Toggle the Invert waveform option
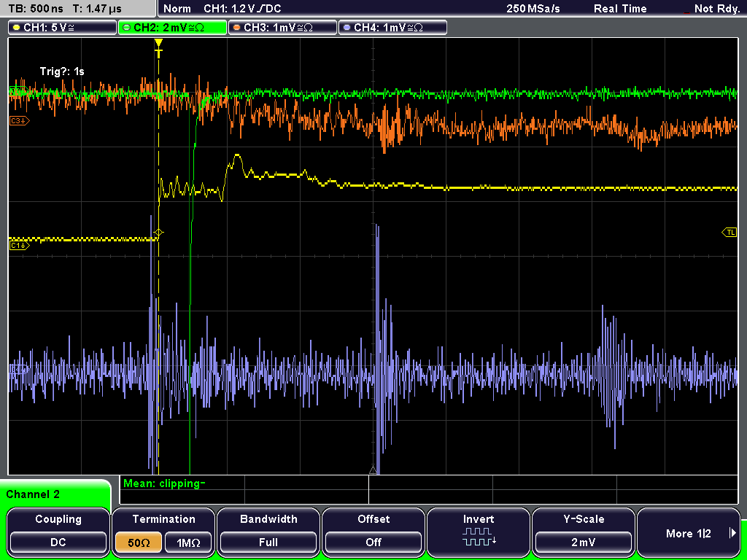Screen dimensions: 747x560 [x=479, y=532]
